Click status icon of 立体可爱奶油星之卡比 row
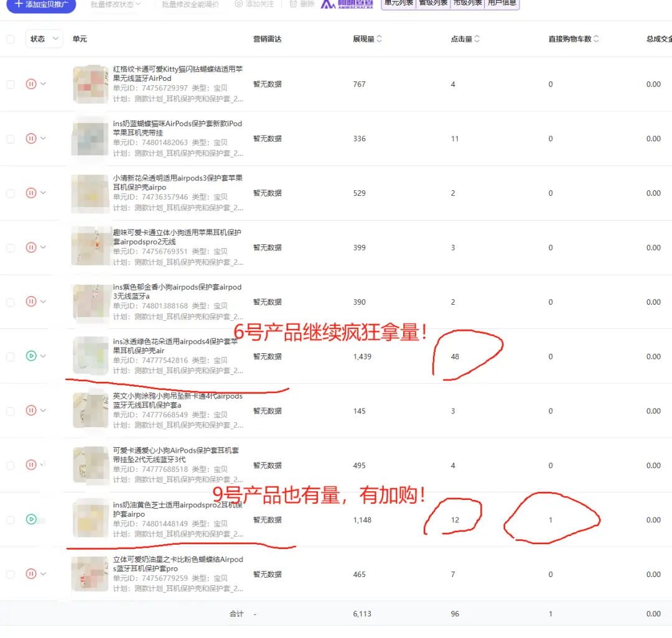This screenshot has height=638, width=672. pyautogui.click(x=31, y=574)
